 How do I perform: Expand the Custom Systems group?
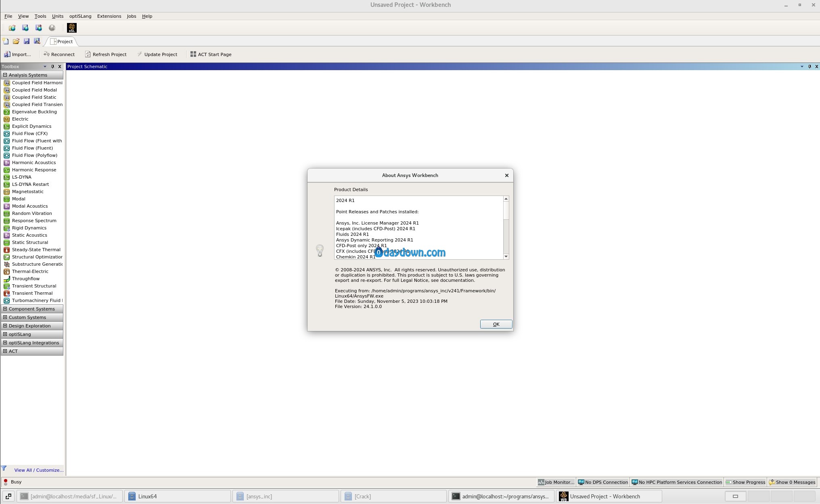[5, 317]
